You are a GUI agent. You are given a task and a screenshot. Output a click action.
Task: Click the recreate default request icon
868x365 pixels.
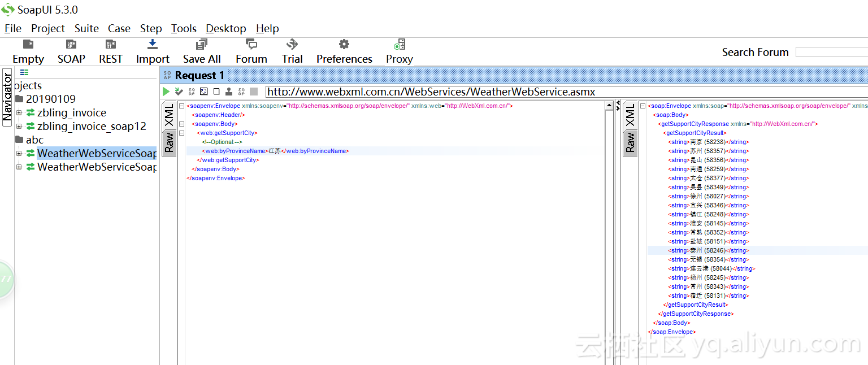pos(204,92)
